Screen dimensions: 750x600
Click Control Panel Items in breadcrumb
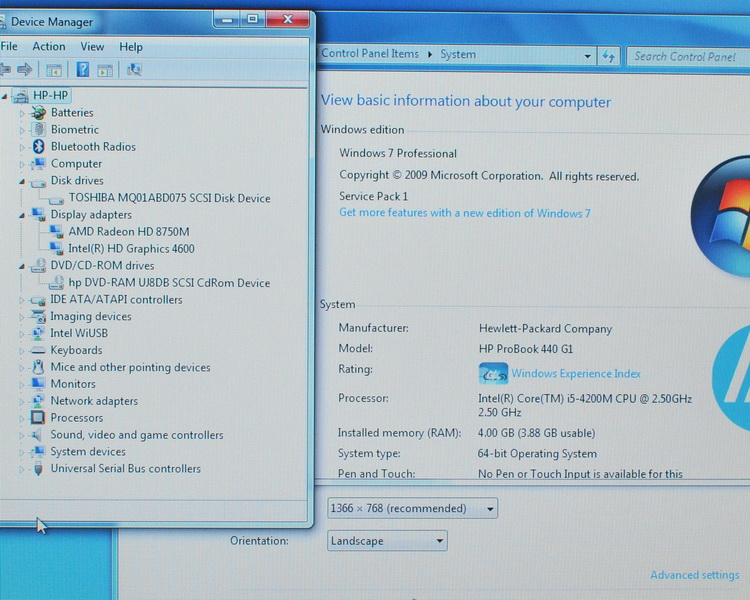(370, 54)
